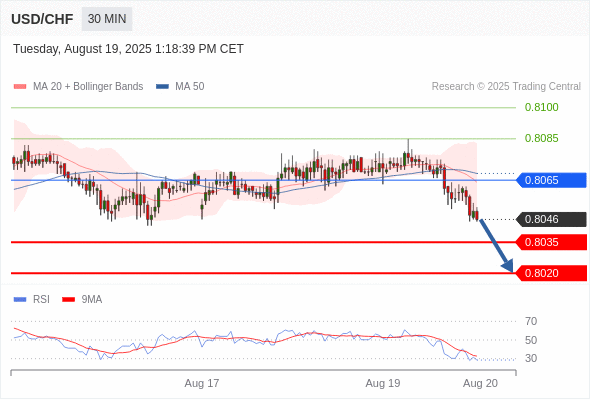Select the red 0.8035 support tag

pos(551,242)
